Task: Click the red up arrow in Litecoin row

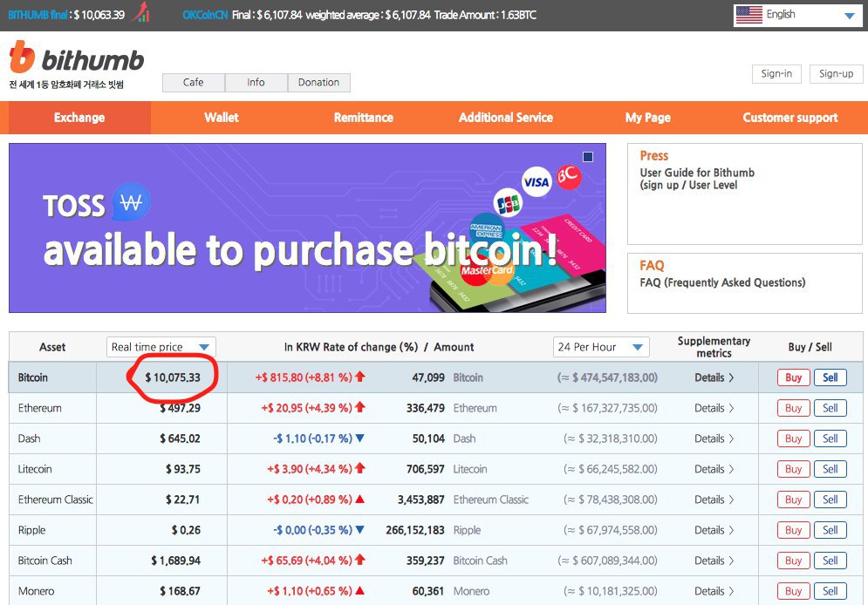Action: click(359, 468)
